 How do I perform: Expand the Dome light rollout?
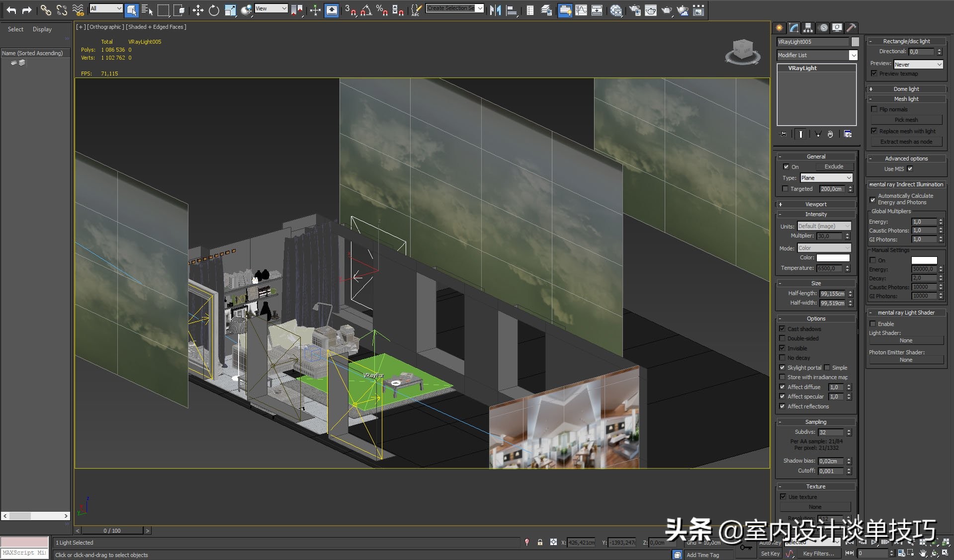point(906,89)
